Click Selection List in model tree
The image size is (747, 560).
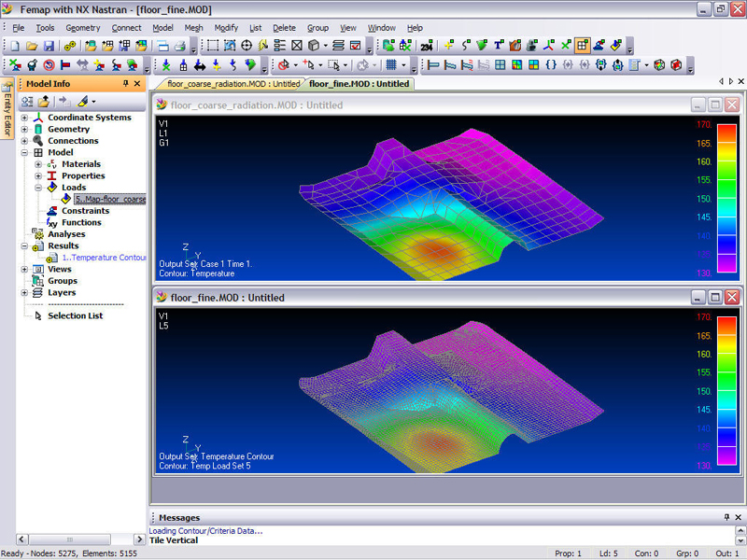[75, 315]
